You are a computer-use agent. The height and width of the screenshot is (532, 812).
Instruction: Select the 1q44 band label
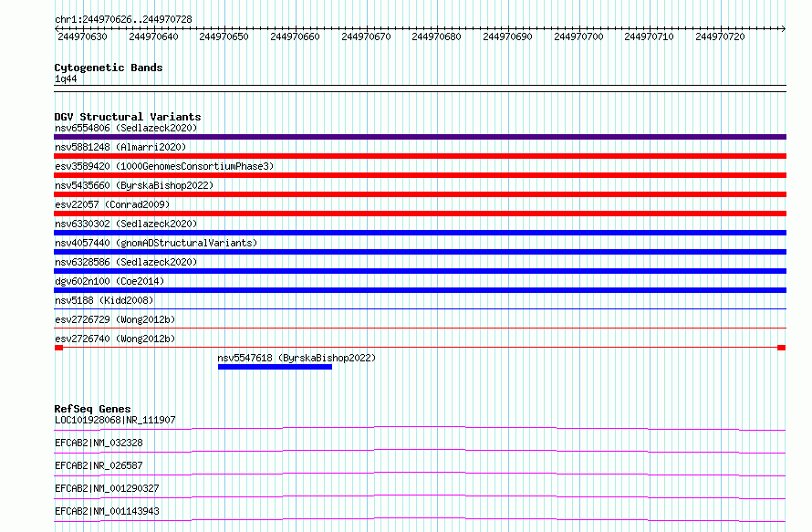click(66, 78)
